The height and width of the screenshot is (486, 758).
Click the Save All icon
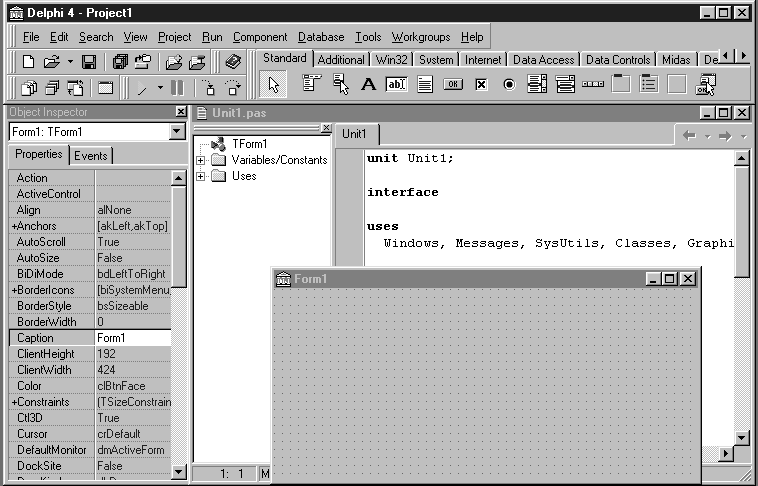pos(120,62)
